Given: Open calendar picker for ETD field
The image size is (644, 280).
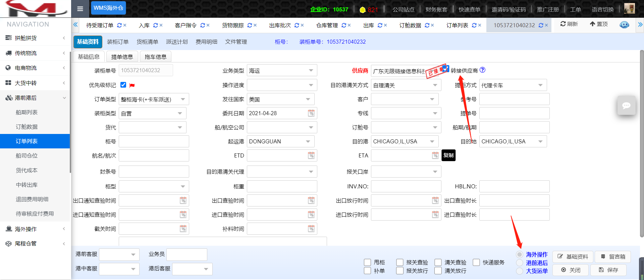Looking at the screenshot, I should (311, 155).
